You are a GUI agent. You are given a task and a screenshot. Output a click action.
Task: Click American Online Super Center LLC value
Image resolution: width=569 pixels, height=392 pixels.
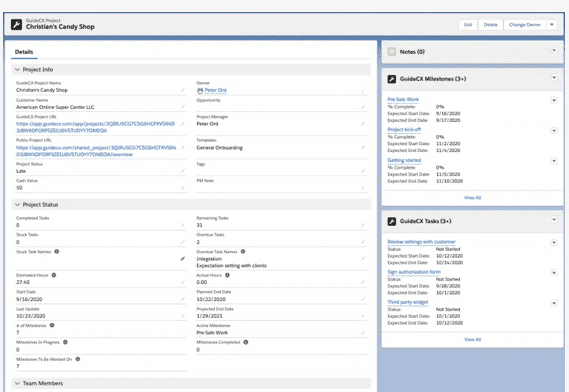point(55,107)
